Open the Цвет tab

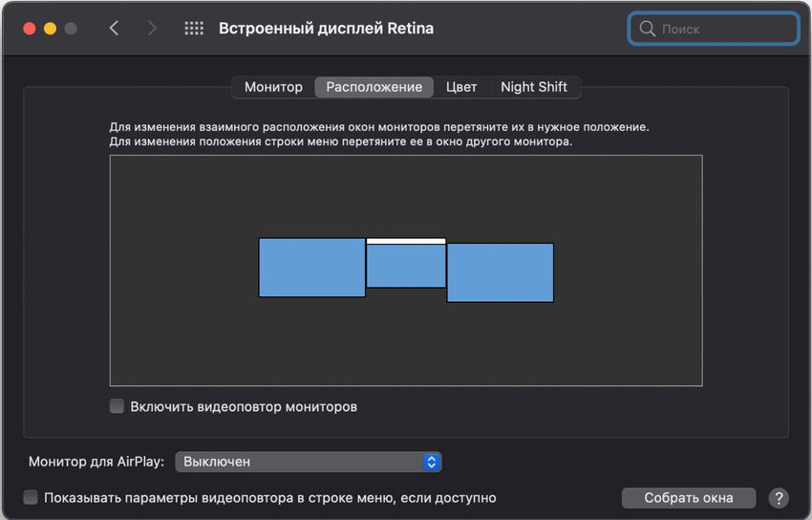[x=461, y=87]
